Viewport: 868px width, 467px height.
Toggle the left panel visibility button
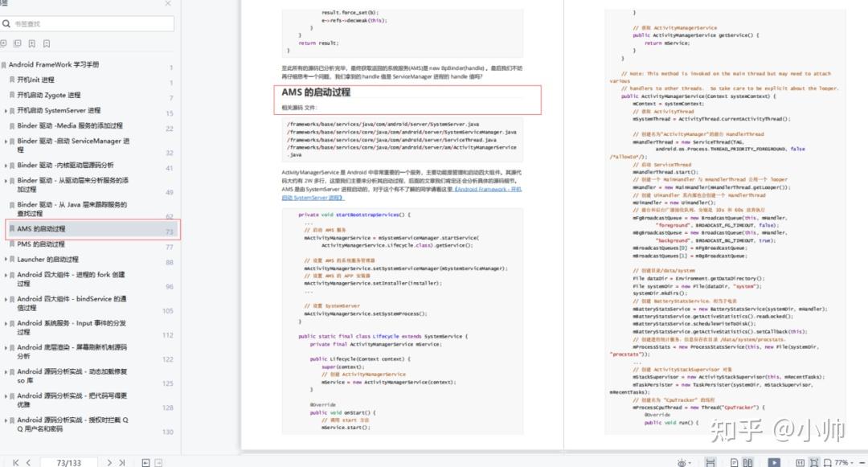pos(145,462)
